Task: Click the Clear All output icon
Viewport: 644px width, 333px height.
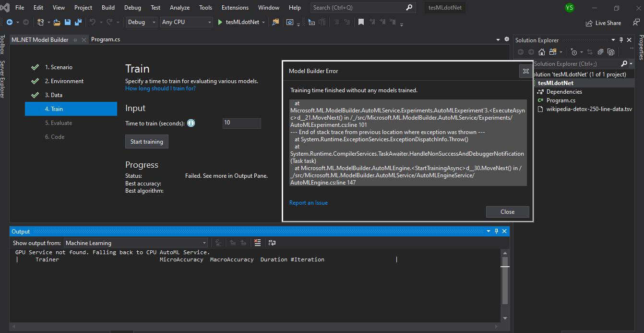Action: coord(257,243)
